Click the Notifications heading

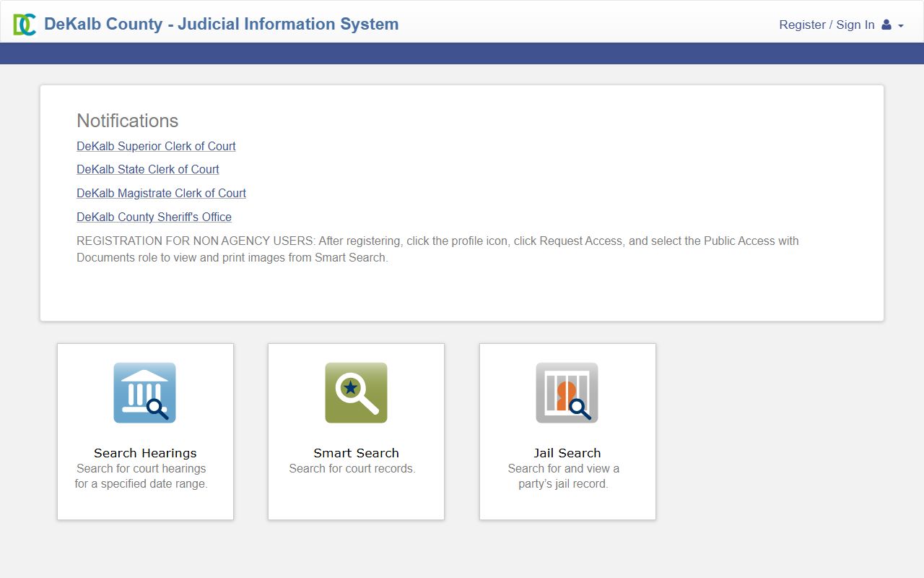[x=127, y=121]
